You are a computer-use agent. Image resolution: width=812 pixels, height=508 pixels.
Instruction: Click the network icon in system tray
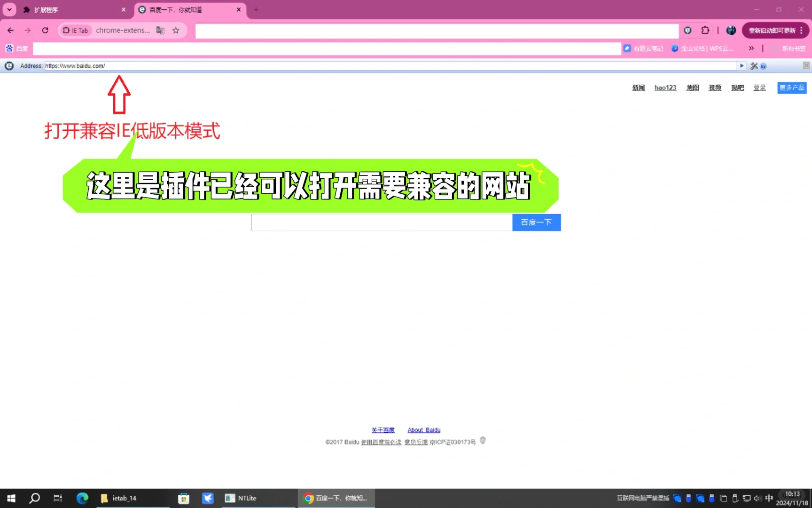[x=746, y=498]
